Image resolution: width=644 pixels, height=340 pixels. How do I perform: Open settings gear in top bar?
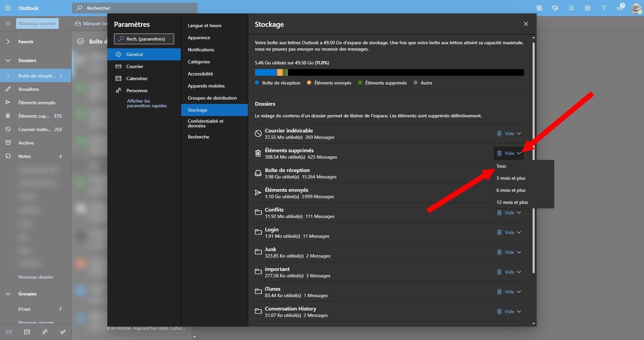click(x=588, y=8)
